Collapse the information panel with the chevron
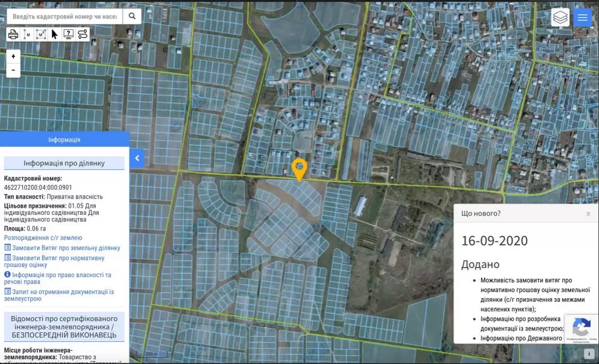599x364 pixels. pyautogui.click(x=137, y=158)
